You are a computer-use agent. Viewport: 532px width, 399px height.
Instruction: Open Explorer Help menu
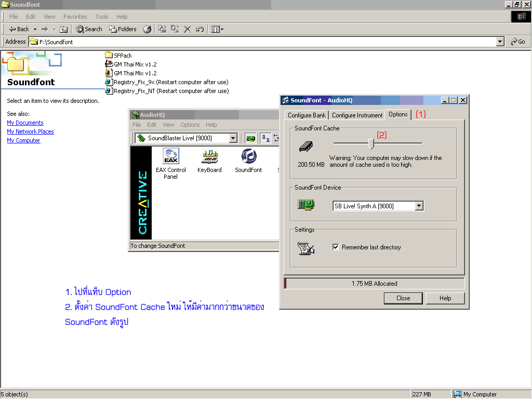pyautogui.click(x=122, y=17)
